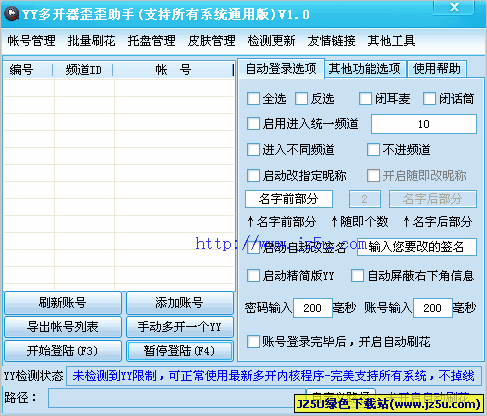Click the 频道ID column header
This screenshot has width=487, height=416.
click(83, 70)
